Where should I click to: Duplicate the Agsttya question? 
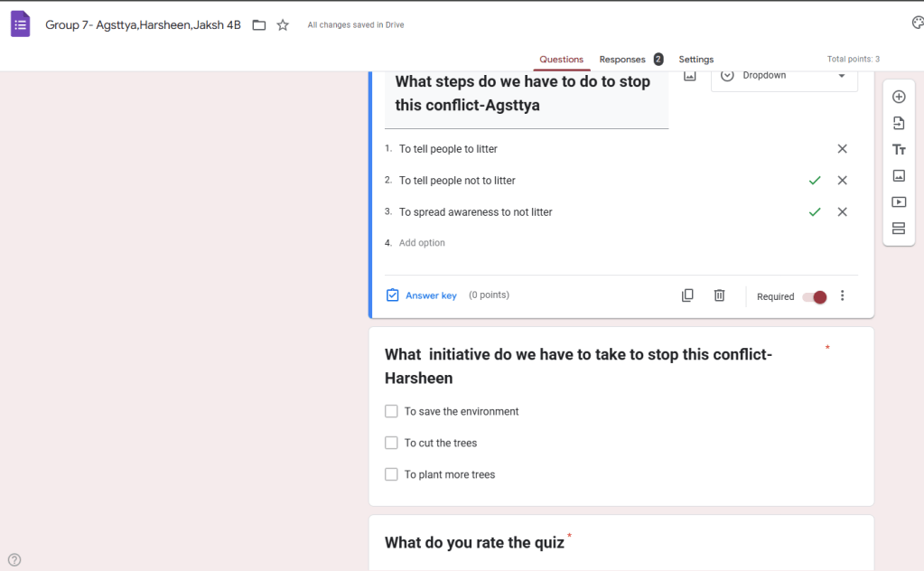click(x=687, y=295)
